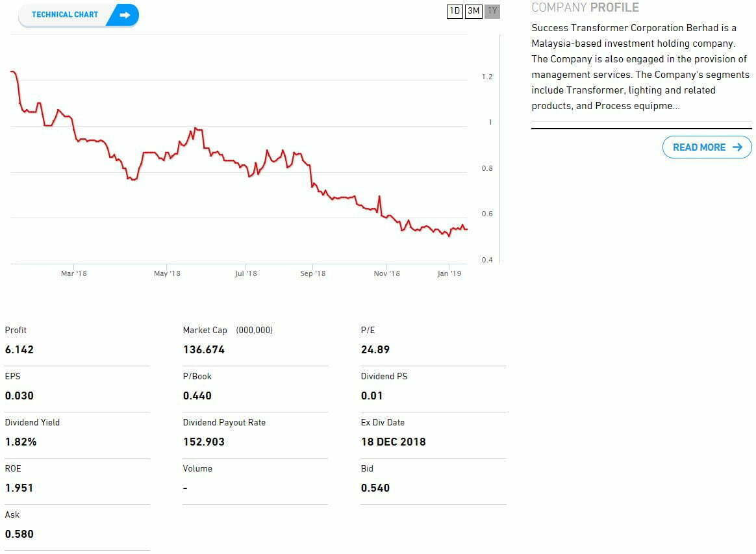Click the truncated company description paragraph

click(640, 67)
